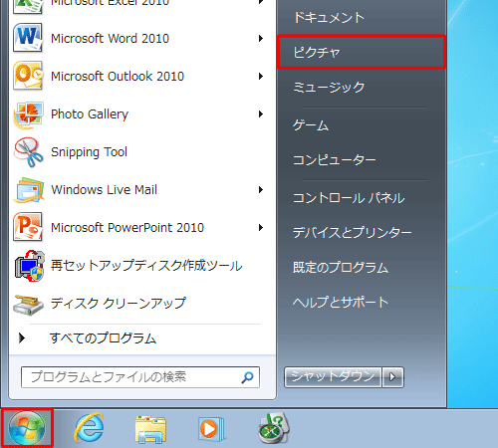Image resolution: width=498 pixels, height=448 pixels.
Task: Open Windows Explorer folder icon on taskbar
Action: point(150,429)
